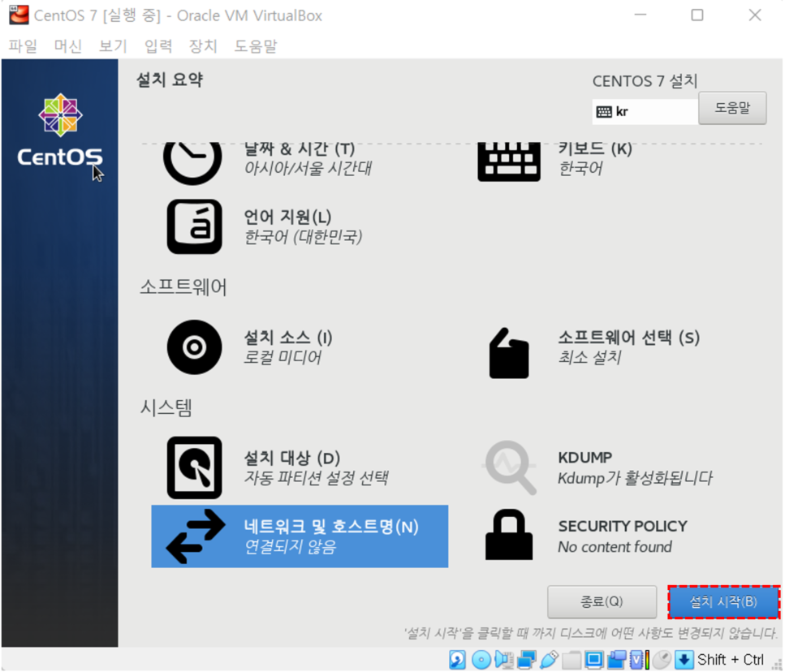Click the network adapter status icon

[527, 660]
